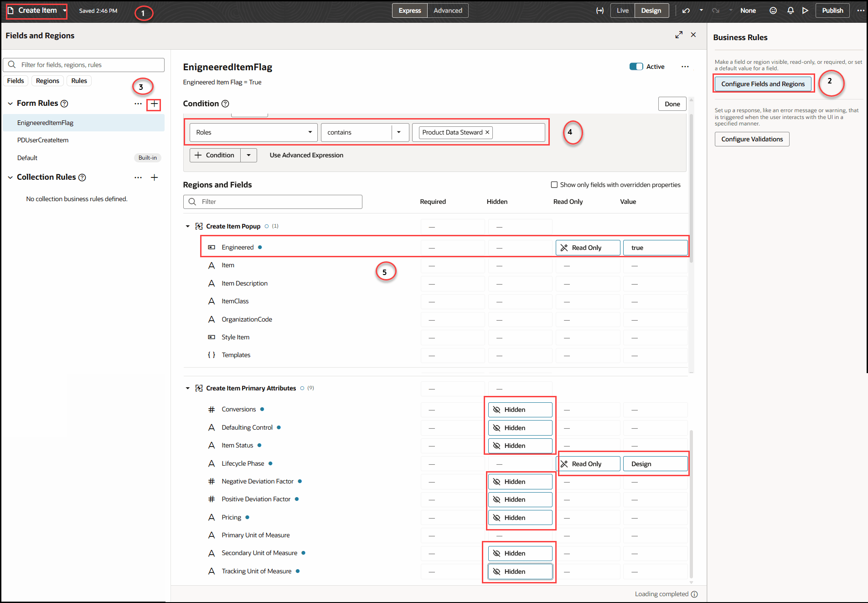Select the Rules filter tab

[79, 80]
